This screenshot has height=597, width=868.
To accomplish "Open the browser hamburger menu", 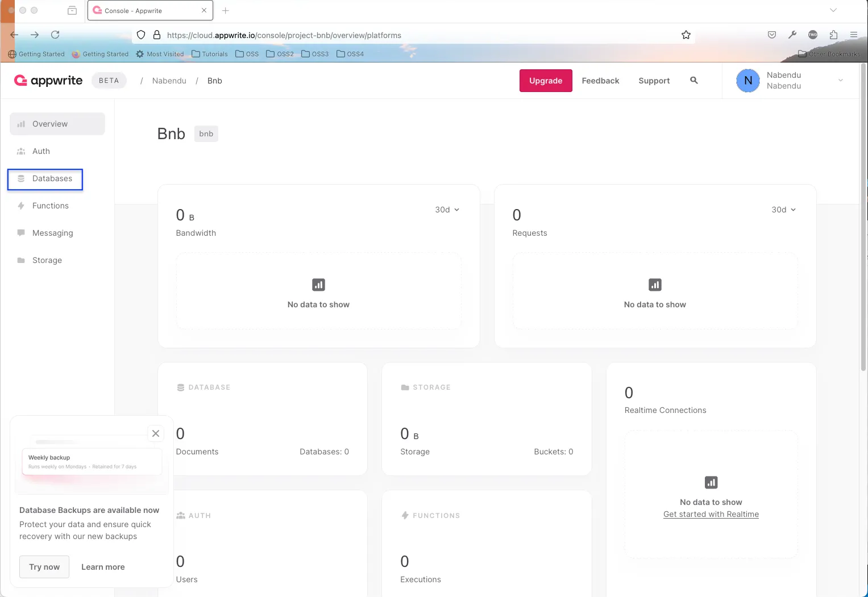I will pos(854,35).
